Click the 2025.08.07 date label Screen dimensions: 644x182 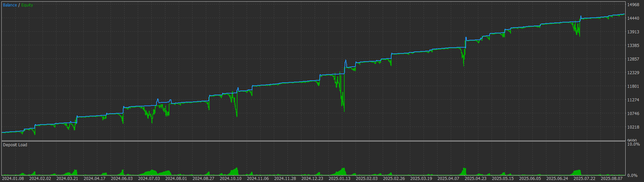pyautogui.click(x=612, y=179)
